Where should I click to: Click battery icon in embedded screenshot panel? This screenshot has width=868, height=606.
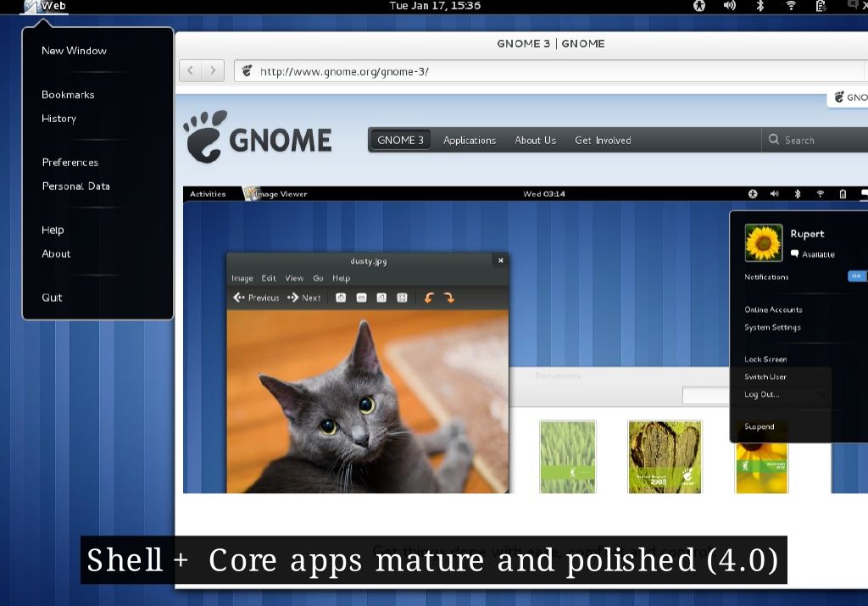click(843, 194)
